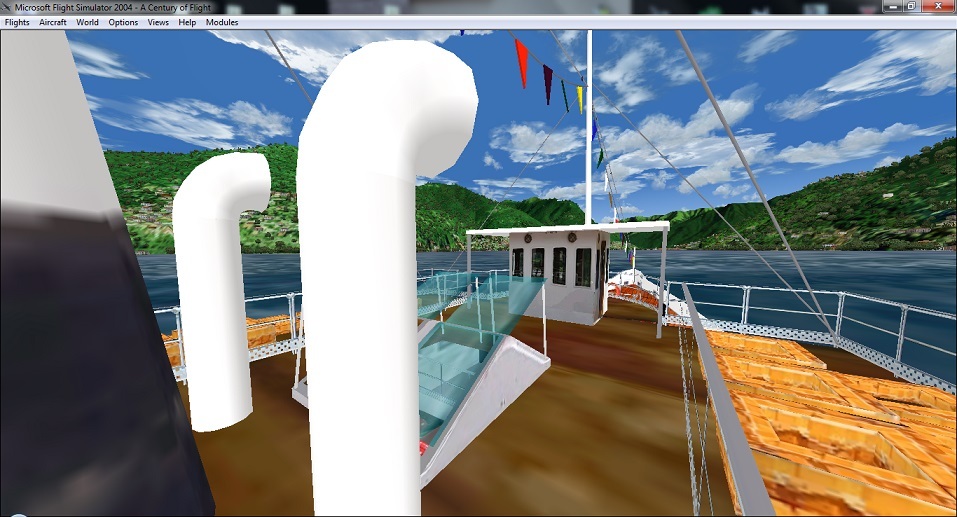The image size is (957, 517).
Task: Open the World menu
Action: click(x=87, y=22)
